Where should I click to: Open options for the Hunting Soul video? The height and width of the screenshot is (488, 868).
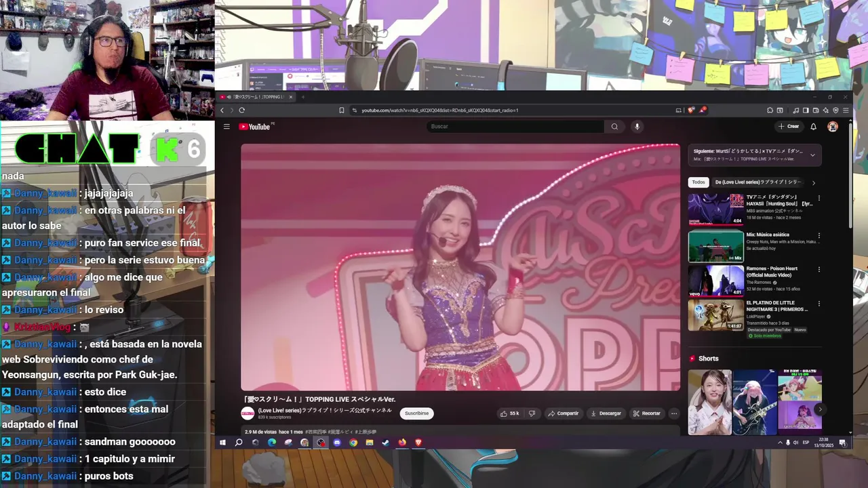tap(818, 199)
